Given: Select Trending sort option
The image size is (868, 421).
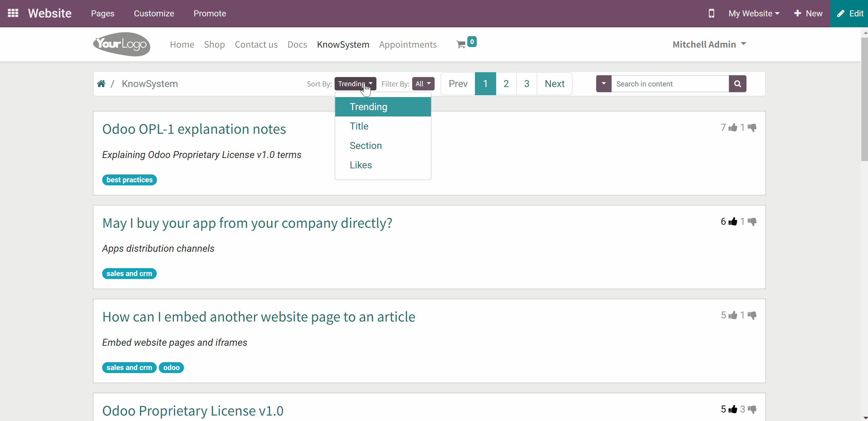Looking at the screenshot, I should point(383,106).
